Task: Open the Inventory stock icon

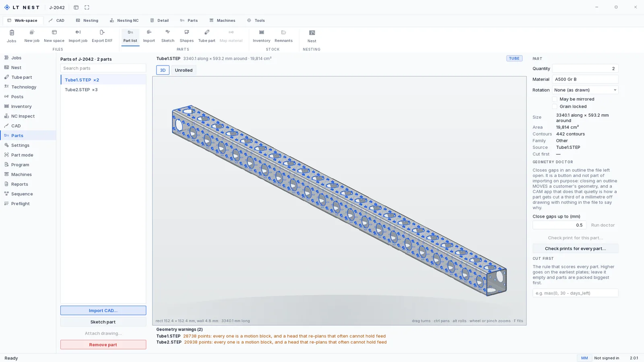Action: click(262, 36)
